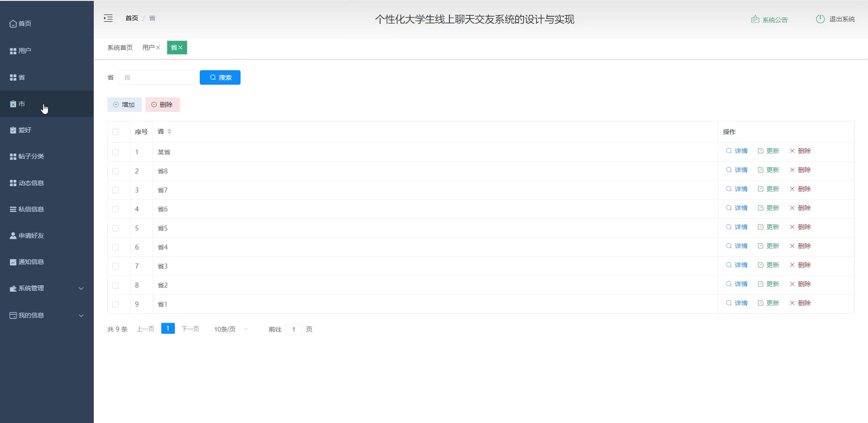Image resolution: width=868 pixels, height=423 pixels.
Task: Click 更新 for 某省
Action: tap(768, 151)
